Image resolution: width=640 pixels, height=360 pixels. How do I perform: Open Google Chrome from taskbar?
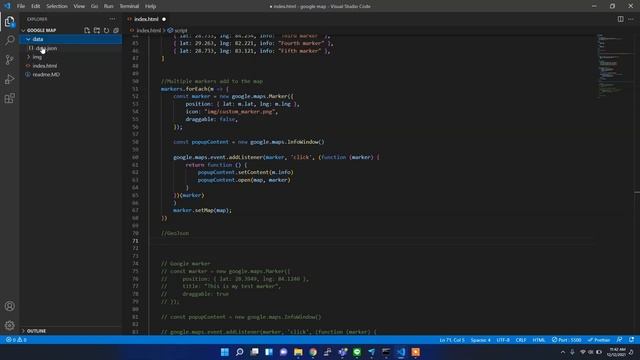click(x=313, y=352)
